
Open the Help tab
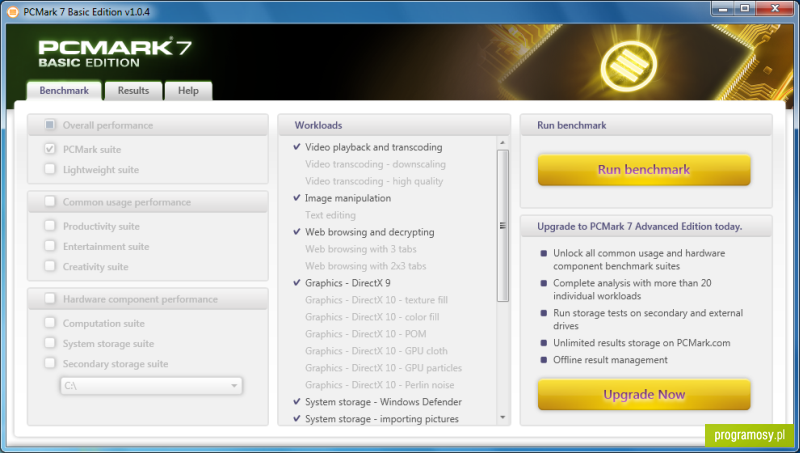click(x=188, y=91)
